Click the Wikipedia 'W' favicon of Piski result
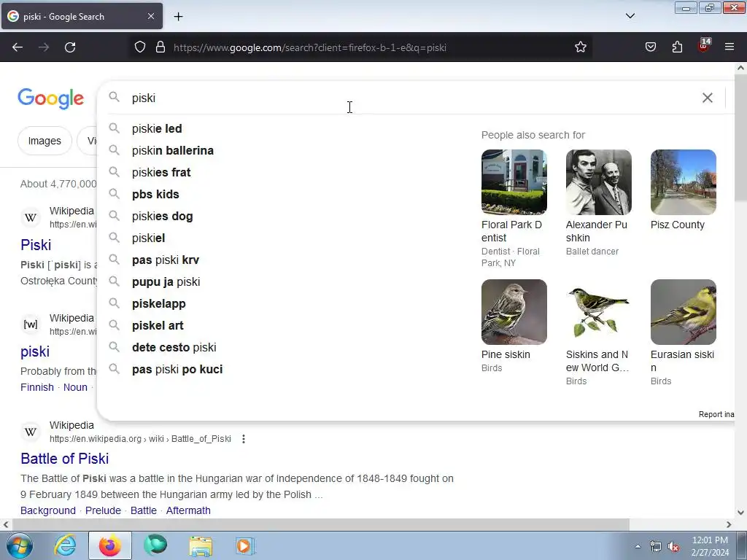Viewport: 747px width, 560px height. pos(31,217)
